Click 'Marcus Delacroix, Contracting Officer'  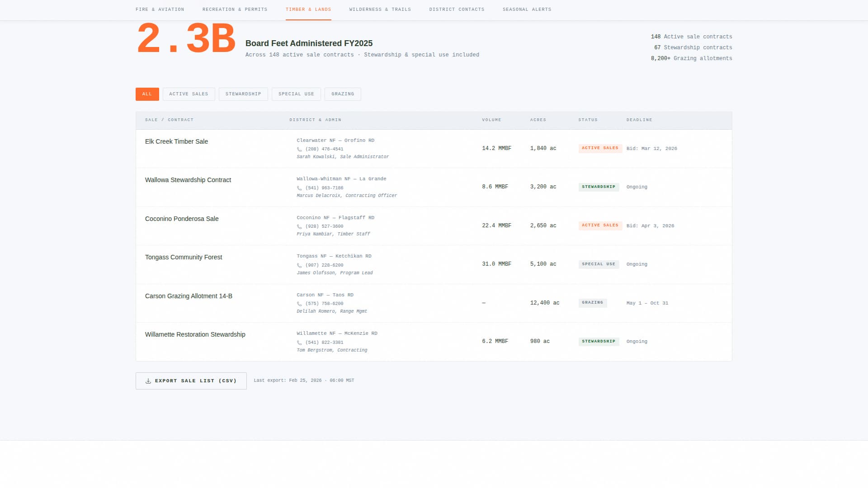[347, 196]
